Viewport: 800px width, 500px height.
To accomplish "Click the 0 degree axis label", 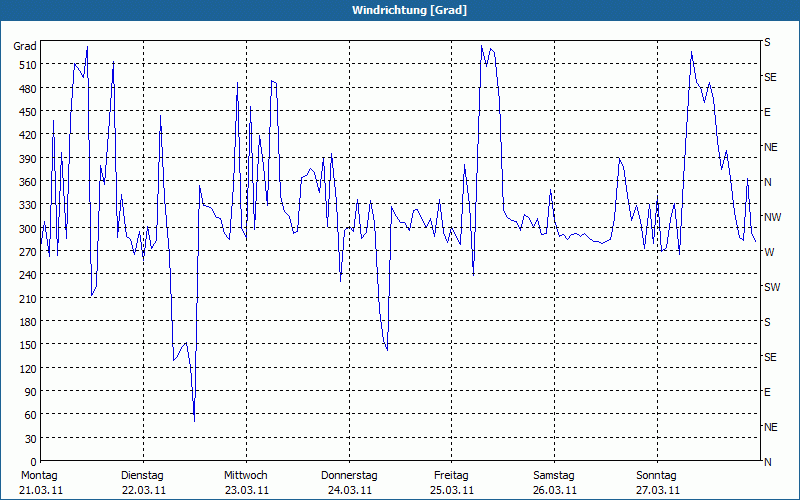I will (x=34, y=462).
